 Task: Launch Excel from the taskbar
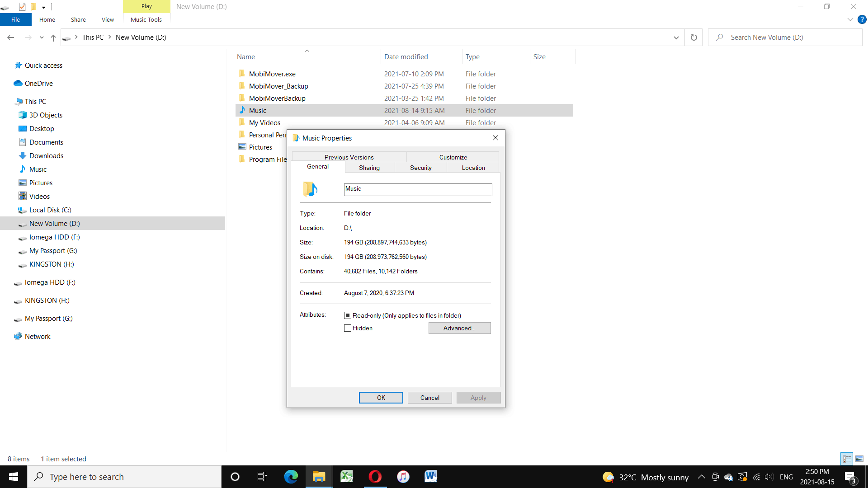347,477
